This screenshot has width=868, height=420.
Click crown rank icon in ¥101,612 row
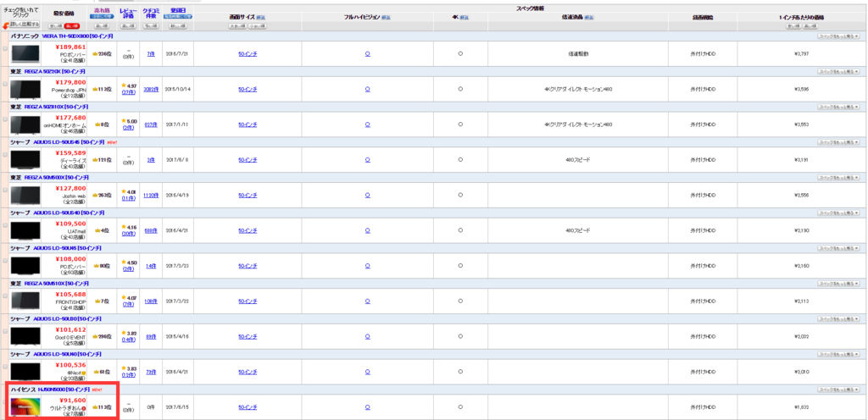pyautogui.click(x=95, y=336)
